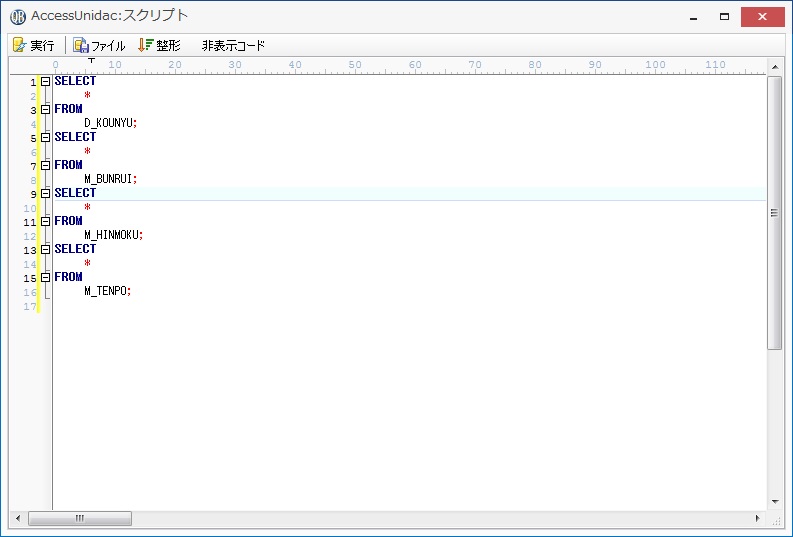Collapse the fold marker on line 3
Screen dimensions: 793x537
click(x=46, y=109)
